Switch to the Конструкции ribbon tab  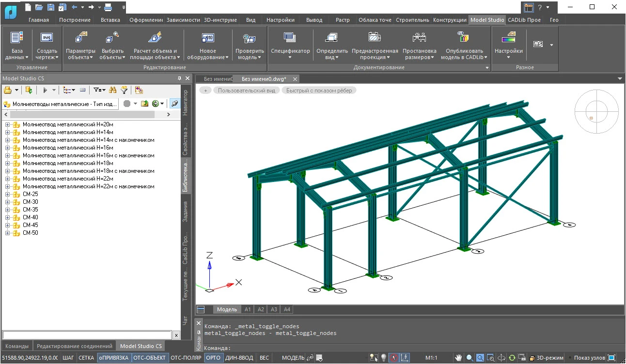click(450, 20)
